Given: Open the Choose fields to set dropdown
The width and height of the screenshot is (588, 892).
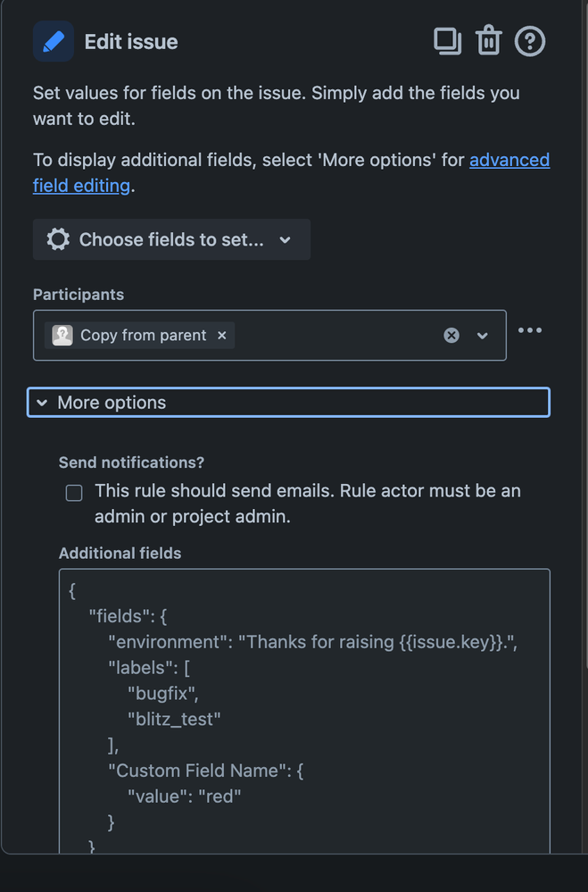Looking at the screenshot, I should pyautogui.click(x=171, y=239).
